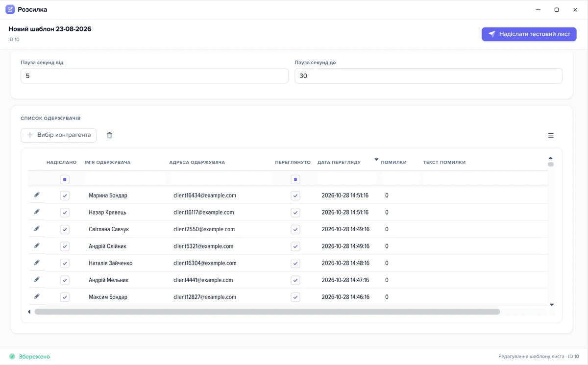Delete recipient with the trash icon
The height and width of the screenshot is (365, 588).
[110, 135]
